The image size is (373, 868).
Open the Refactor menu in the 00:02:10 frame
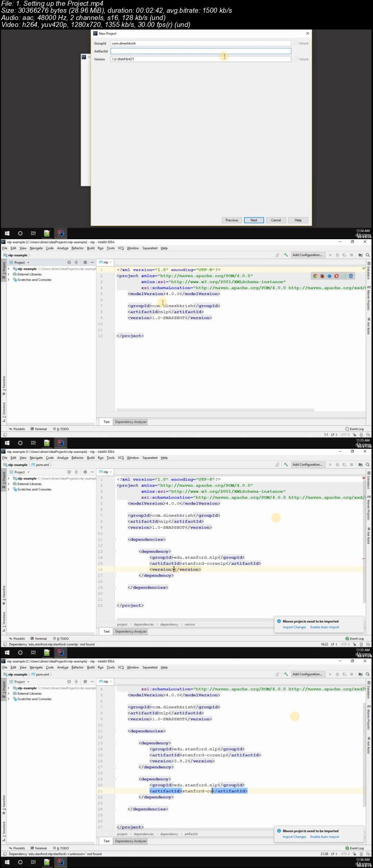[x=78, y=667]
